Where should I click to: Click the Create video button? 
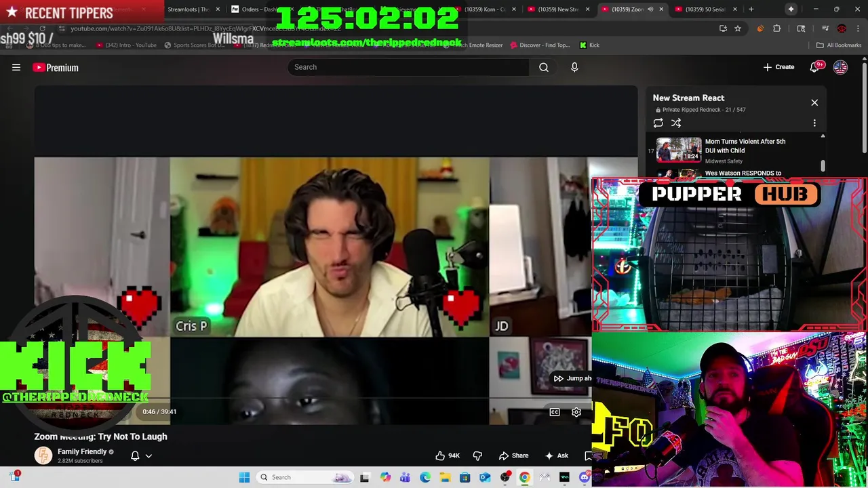pos(778,67)
